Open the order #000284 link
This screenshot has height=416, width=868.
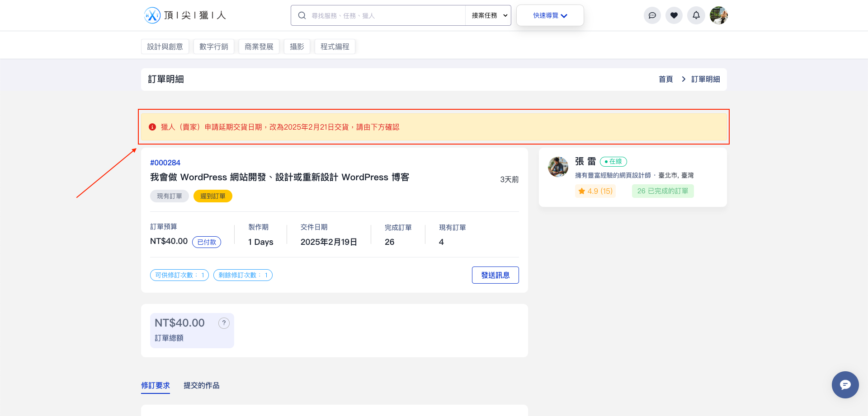pyautogui.click(x=165, y=163)
